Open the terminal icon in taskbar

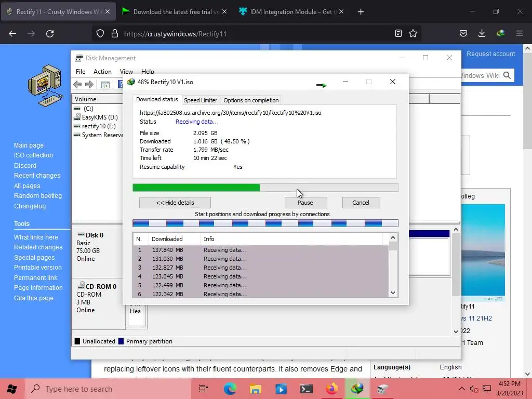click(307, 389)
